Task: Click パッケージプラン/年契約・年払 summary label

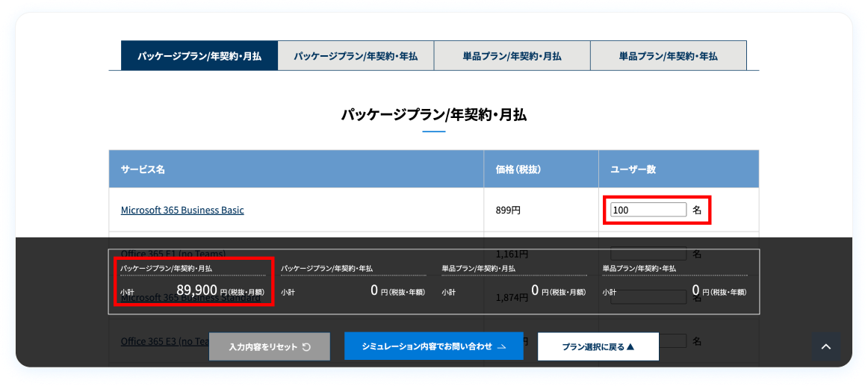Action: (326, 268)
